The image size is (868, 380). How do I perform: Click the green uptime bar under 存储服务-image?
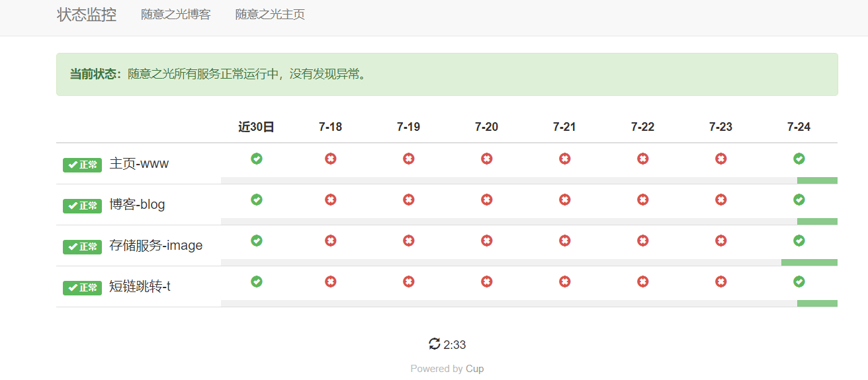click(809, 262)
